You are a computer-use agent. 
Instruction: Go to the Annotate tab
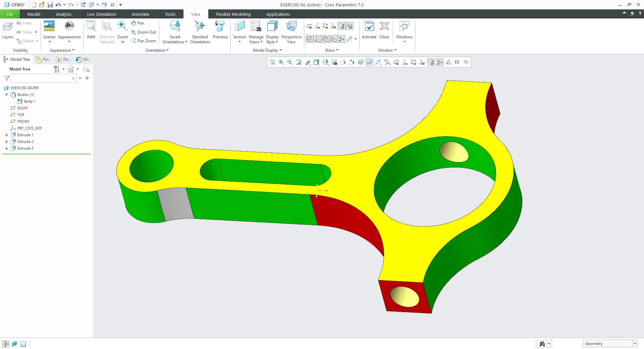141,14
